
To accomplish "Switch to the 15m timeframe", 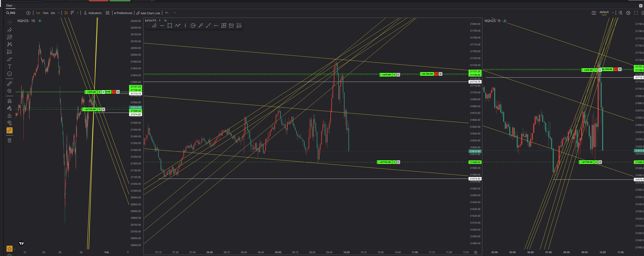I will point(46,13).
